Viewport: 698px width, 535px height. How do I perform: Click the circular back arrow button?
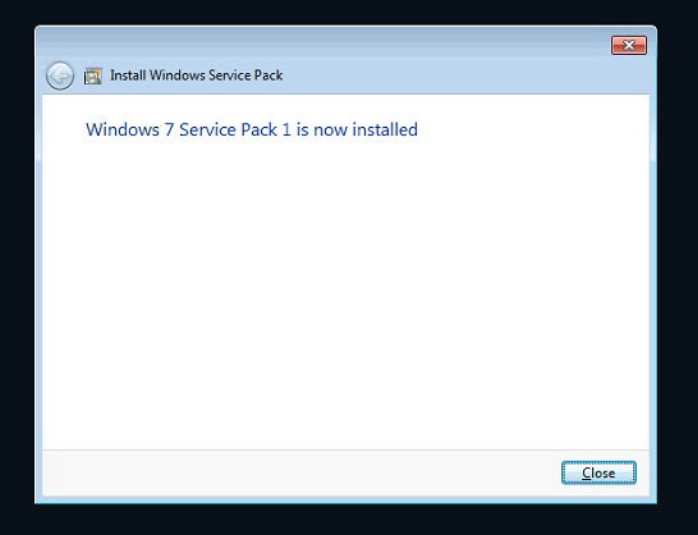coord(60,76)
